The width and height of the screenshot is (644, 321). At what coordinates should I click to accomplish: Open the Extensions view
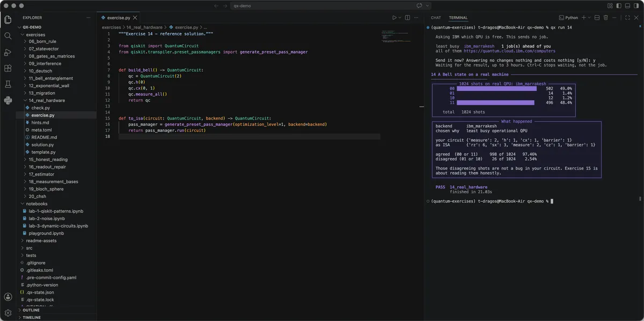(x=8, y=68)
